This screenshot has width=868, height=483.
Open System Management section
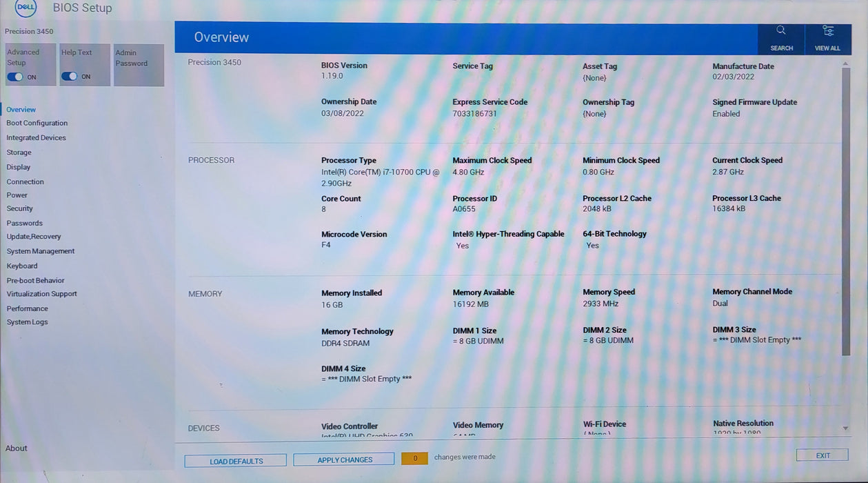pyautogui.click(x=41, y=251)
